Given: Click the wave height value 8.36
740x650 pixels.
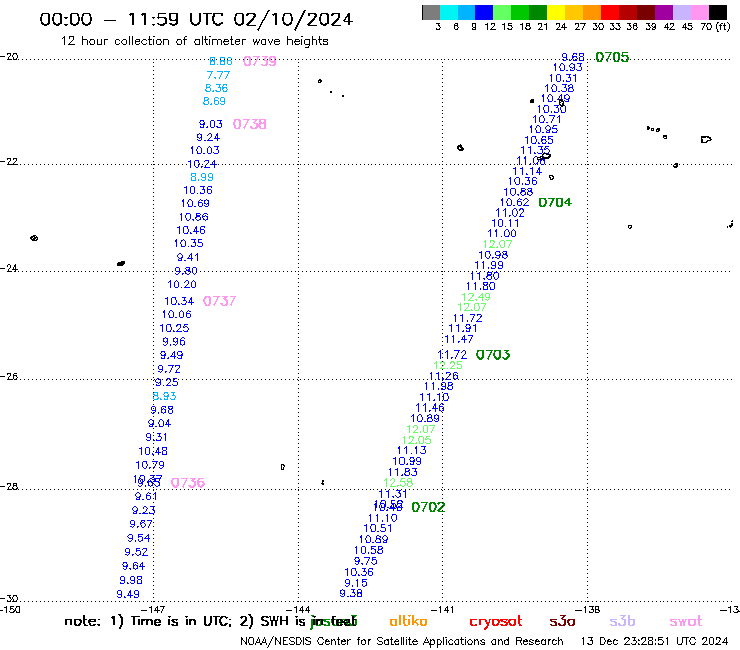Looking at the screenshot, I should pos(216,88).
